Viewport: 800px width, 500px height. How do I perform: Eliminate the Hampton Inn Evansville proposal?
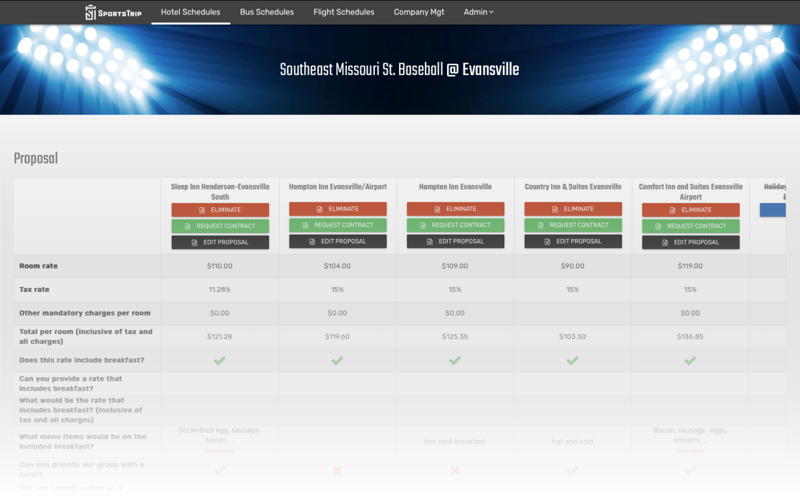coord(455,209)
